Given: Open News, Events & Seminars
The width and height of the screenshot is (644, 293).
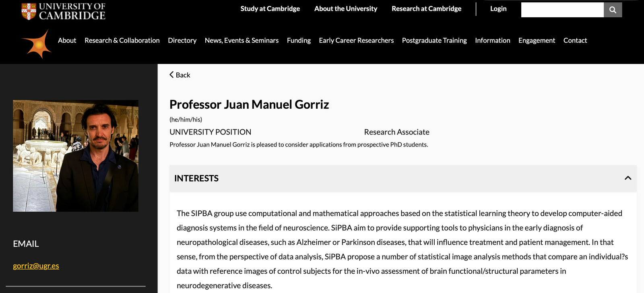Looking at the screenshot, I should (x=242, y=40).
